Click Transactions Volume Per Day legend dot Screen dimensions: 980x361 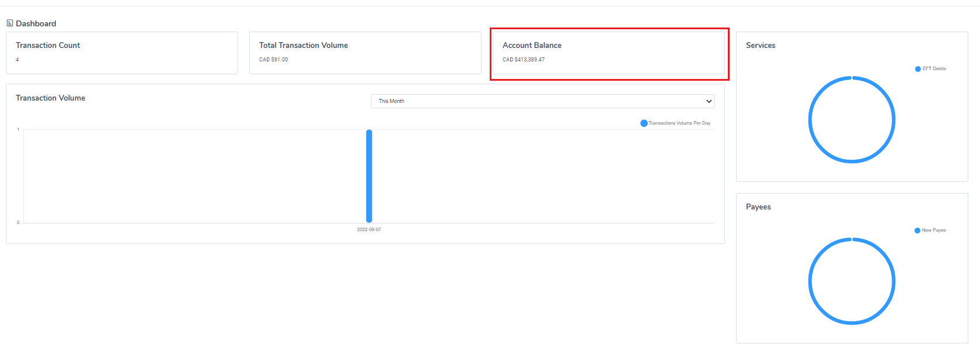(x=644, y=123)
